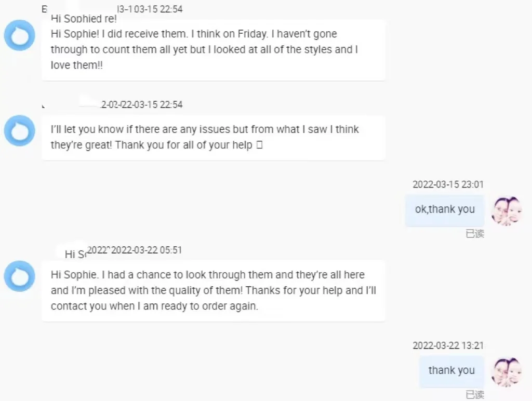Click the 2022-03-22 05:51 timestamp
The image size is (532, 401).
tap(147, 250)
